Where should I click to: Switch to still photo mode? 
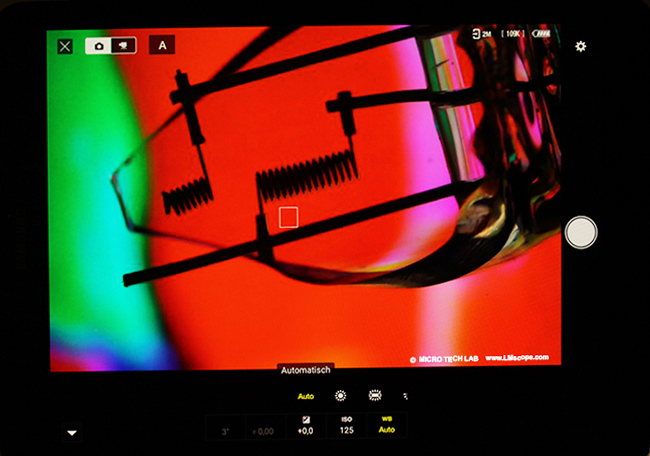click(x=99, y=46)
